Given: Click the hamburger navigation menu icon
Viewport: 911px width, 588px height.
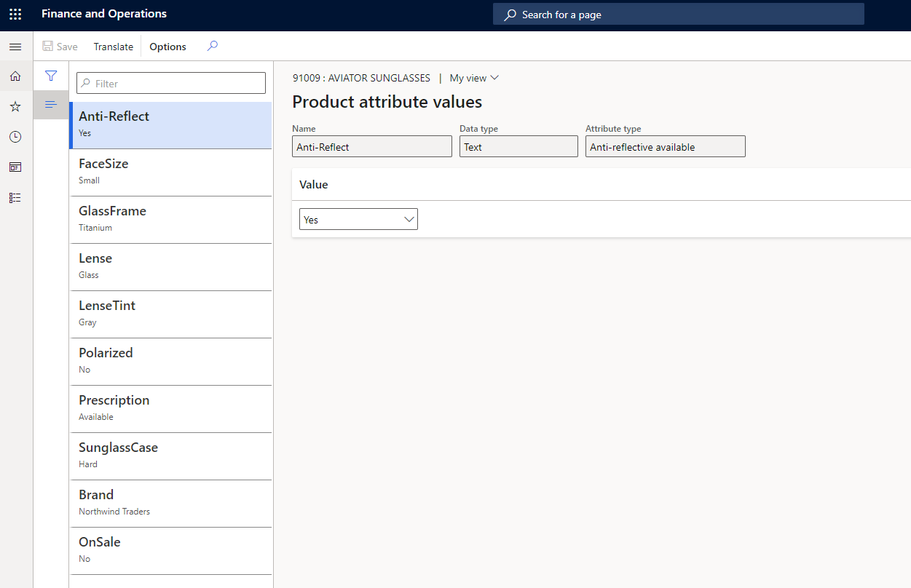Looking at the screenshot, I should click(x=15, y=46).
